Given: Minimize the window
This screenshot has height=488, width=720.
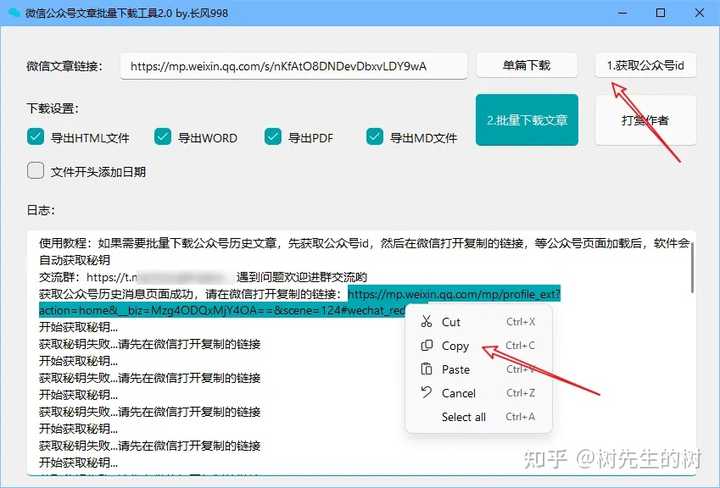Looking at the screenshot, I should (622, 13).
